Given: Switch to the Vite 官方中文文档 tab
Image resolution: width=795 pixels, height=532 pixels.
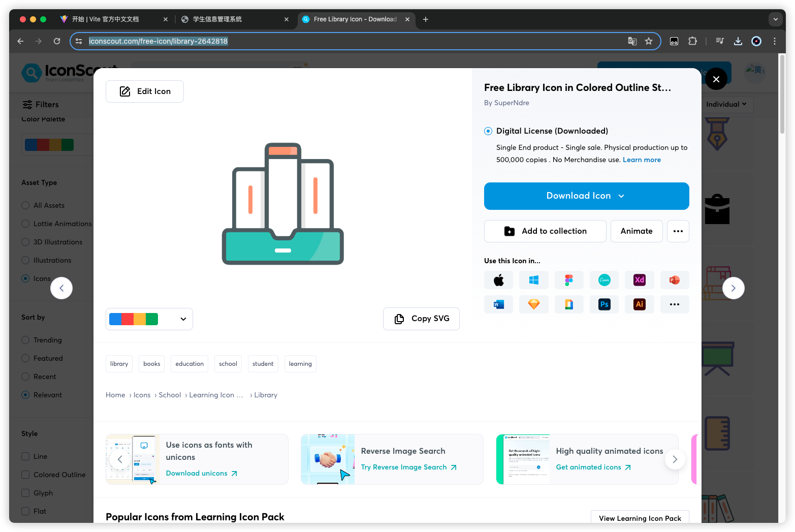Looking at the screenshot, I should [x=114, y=19].
